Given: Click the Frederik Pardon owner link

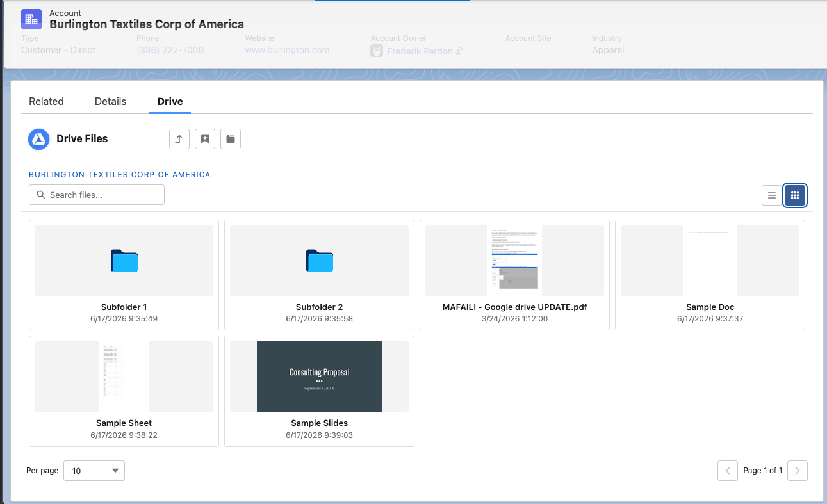Looking at the screenshot, I should (x=420, y=51).
